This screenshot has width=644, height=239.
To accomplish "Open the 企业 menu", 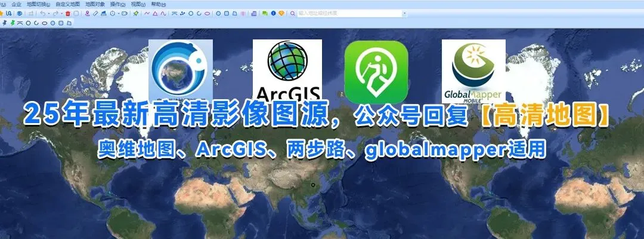I will coord(17,4).
